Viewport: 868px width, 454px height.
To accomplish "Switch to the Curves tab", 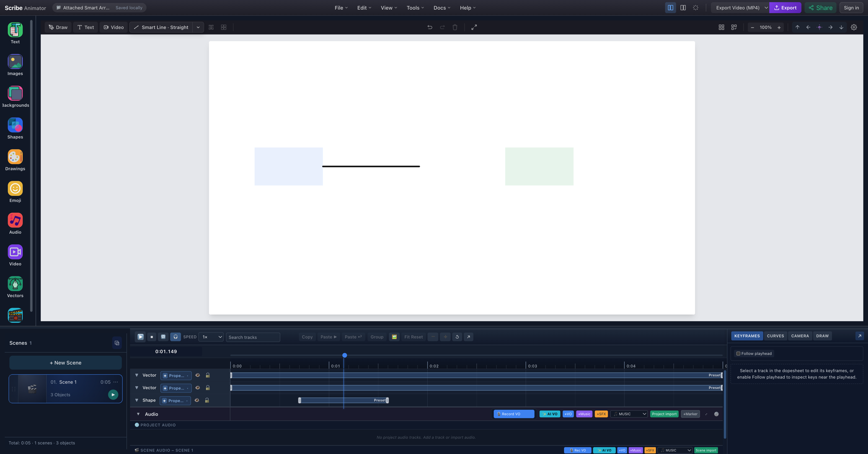I will pos(775,336).
